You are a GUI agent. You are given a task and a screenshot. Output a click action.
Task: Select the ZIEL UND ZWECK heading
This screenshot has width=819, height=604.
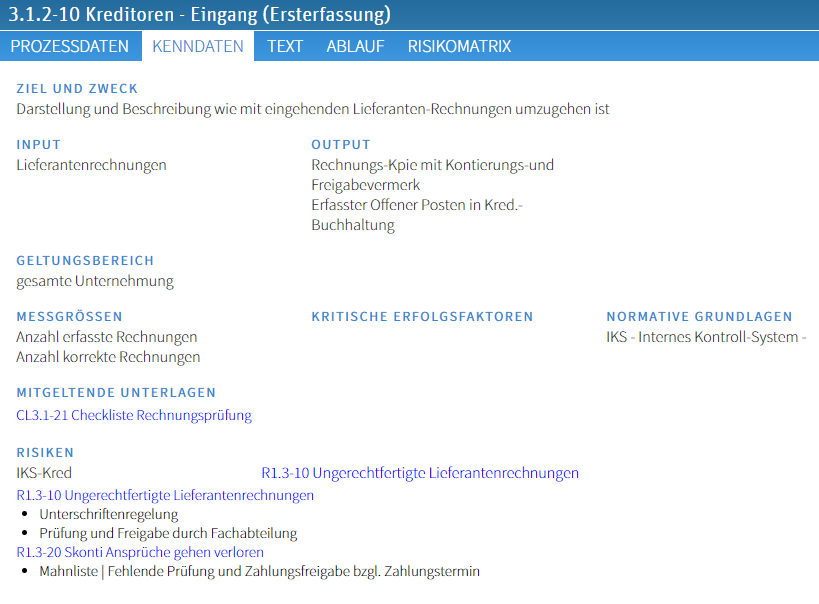77,88
